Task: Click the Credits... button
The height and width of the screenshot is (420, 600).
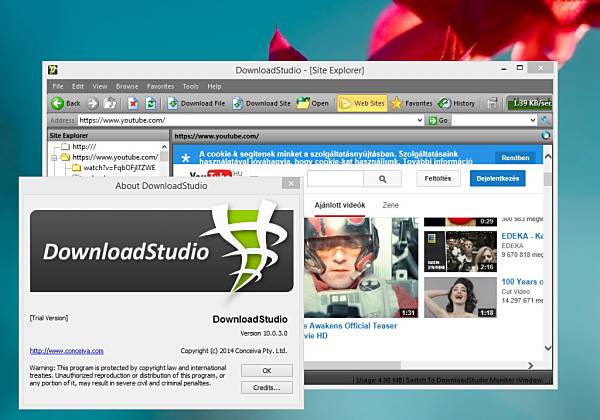Action: coord(267,387)
